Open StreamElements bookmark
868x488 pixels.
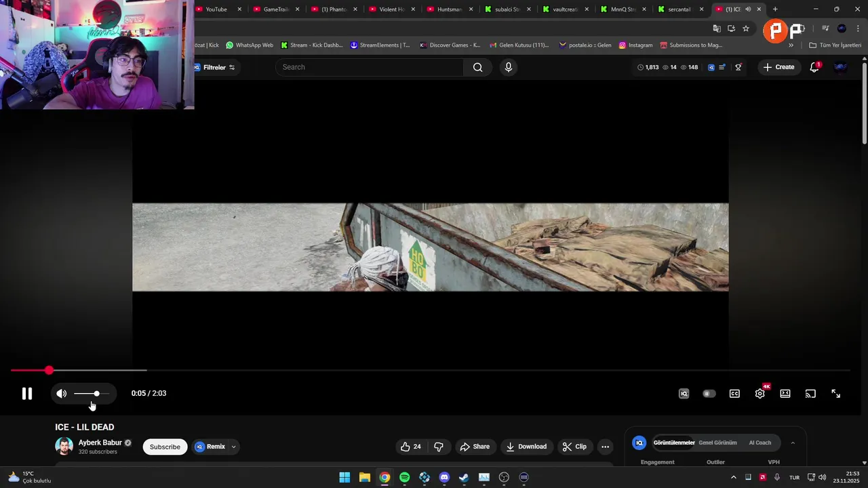(380, 45)
